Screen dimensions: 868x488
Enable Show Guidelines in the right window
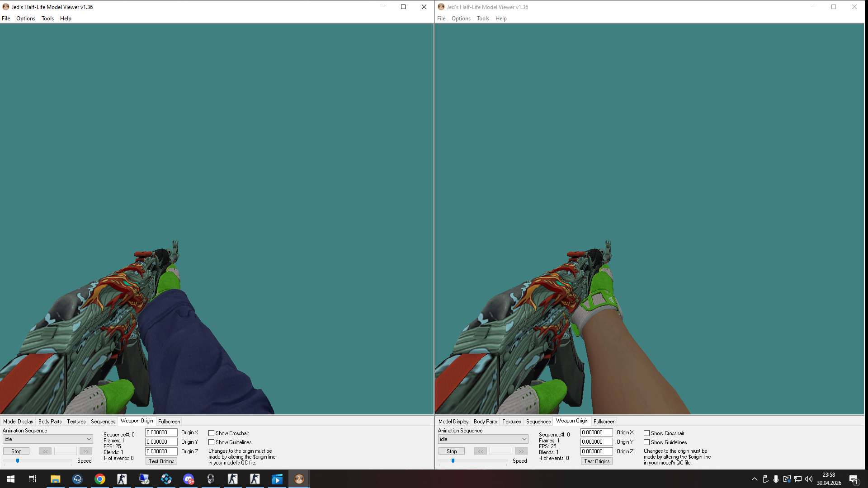[x=646, y=442]
